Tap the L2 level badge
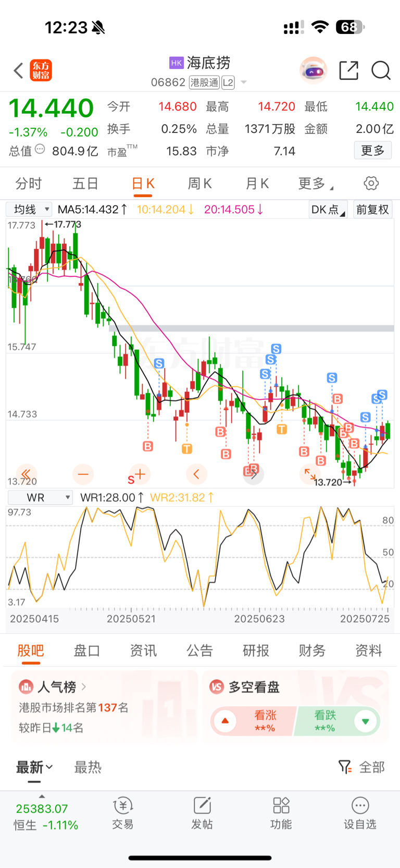 pos(228,82)
